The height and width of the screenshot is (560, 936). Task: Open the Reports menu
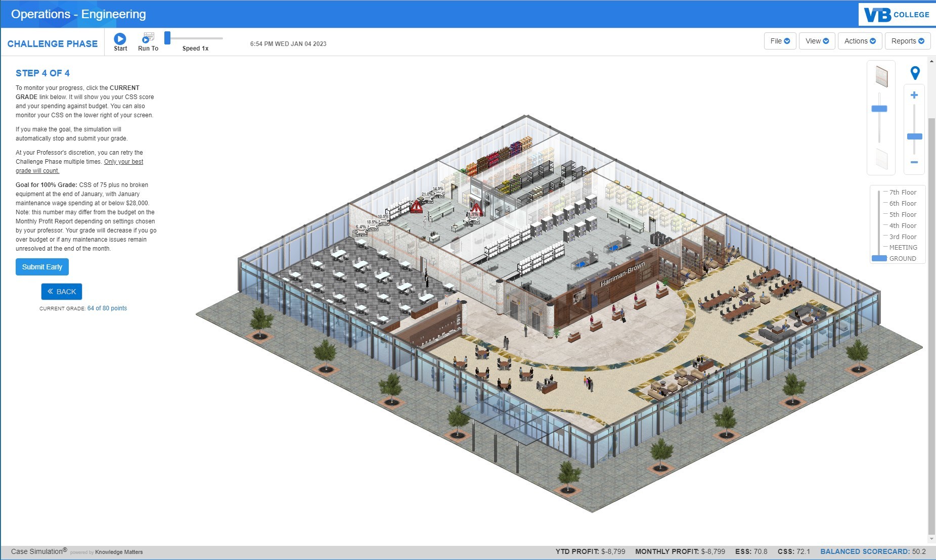pyautogui.click(x=907, y=41)
